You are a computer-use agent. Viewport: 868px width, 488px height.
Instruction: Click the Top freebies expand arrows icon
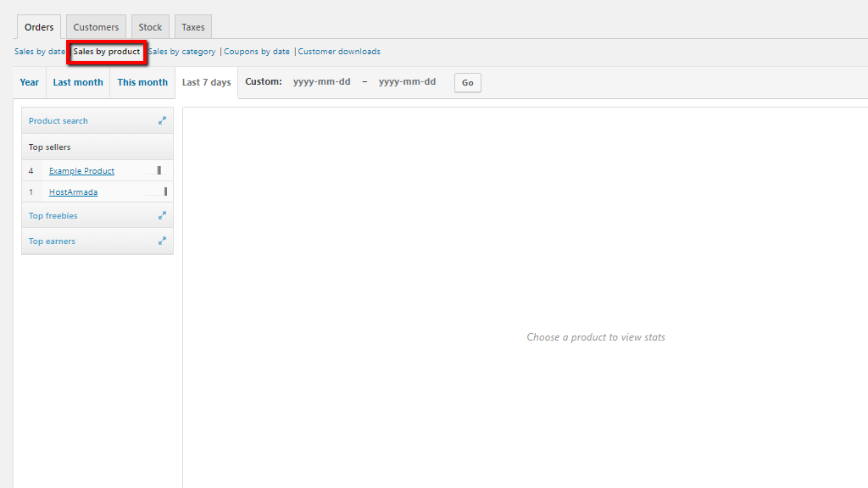click(x=162, y=216)
